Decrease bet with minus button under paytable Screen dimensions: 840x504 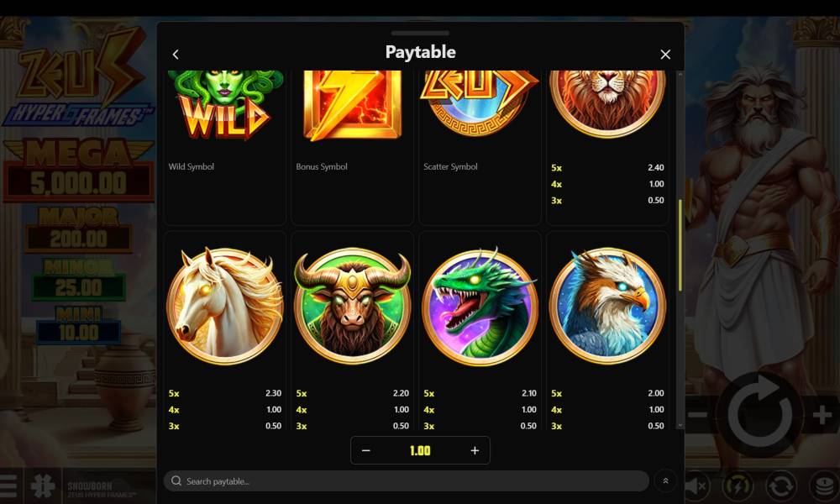[x=366, y=450]
